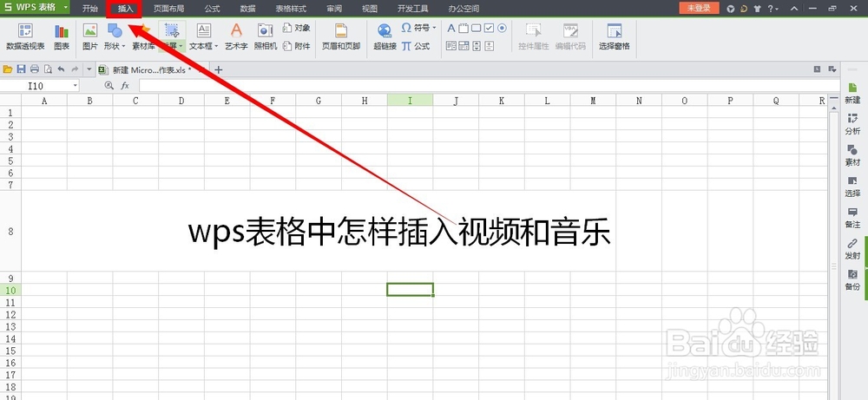This screenshot has width=868, height=400.
Task: Undo the last action
Action: tap(61, 69)
